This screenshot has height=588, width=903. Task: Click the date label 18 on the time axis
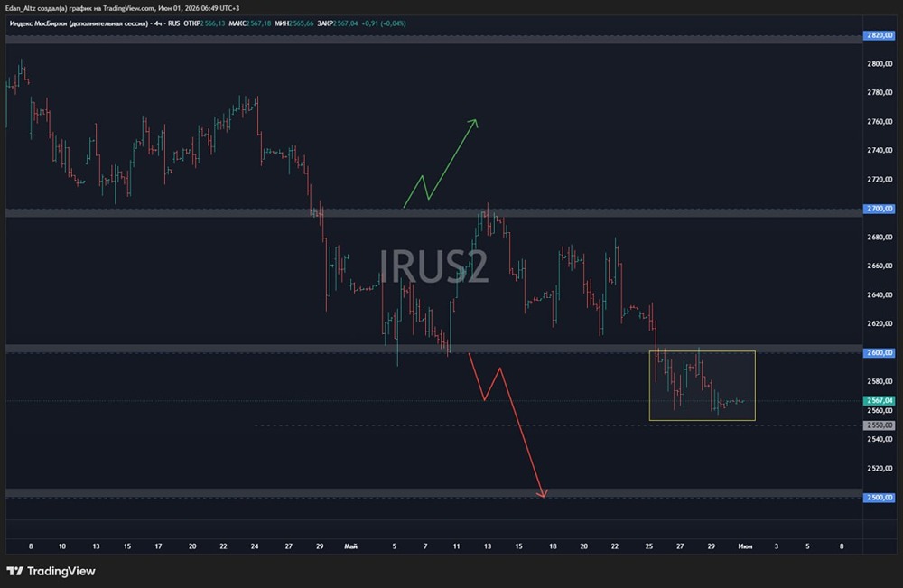(x=553, y=546)
